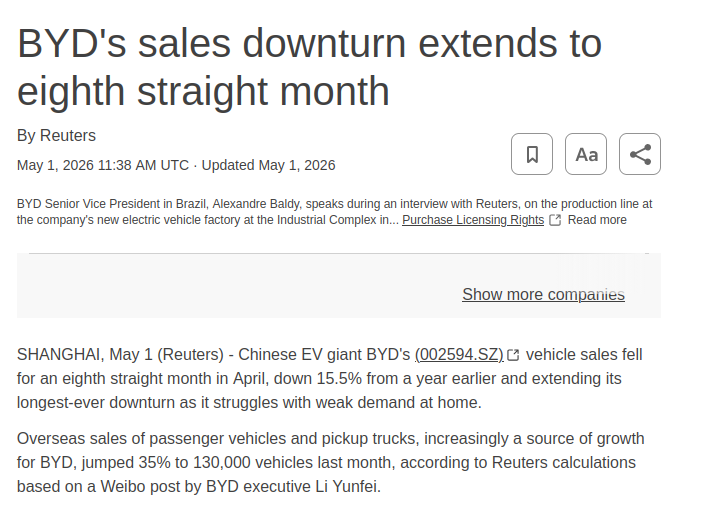Click external-link icon after 002594.SZ ticker
The height and width of the screenshot is (521, 702).
pyautogui.click(x=514, y=355)
